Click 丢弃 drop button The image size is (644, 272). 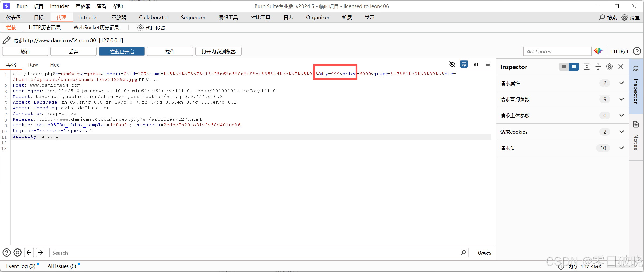(x=73, y=51)
